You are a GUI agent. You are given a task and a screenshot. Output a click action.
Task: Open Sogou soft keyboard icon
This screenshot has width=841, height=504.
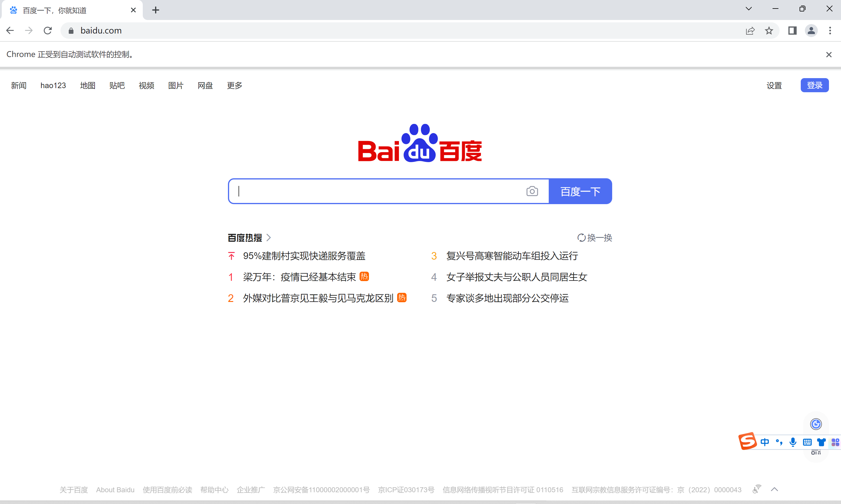click(x=807, y=442)
